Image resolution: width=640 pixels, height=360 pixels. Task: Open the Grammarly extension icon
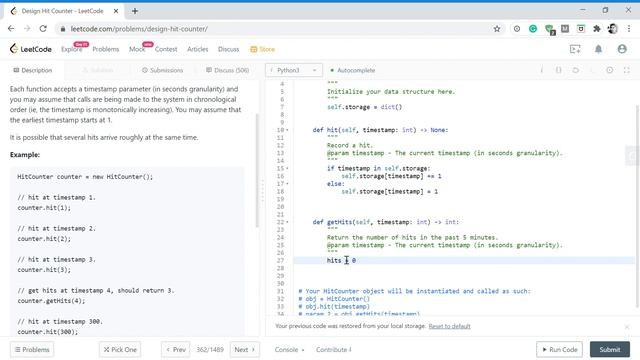[533, 29]
